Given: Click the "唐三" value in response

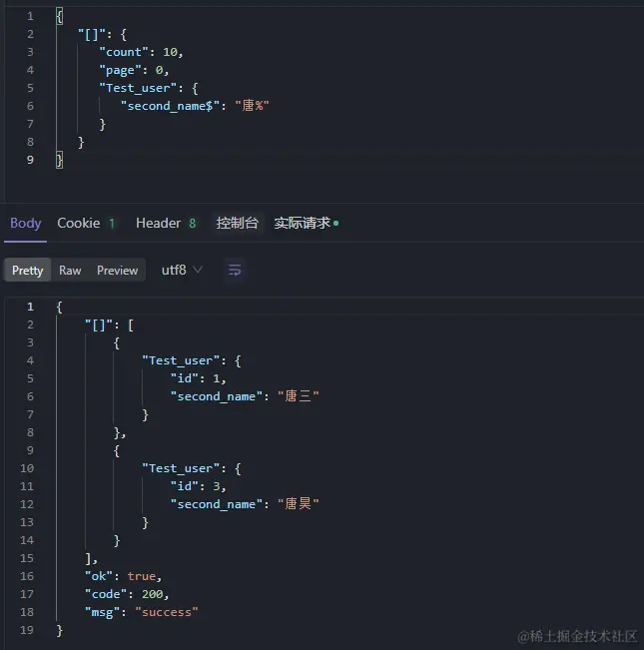Looking at the screenshot, I should 299,396.
